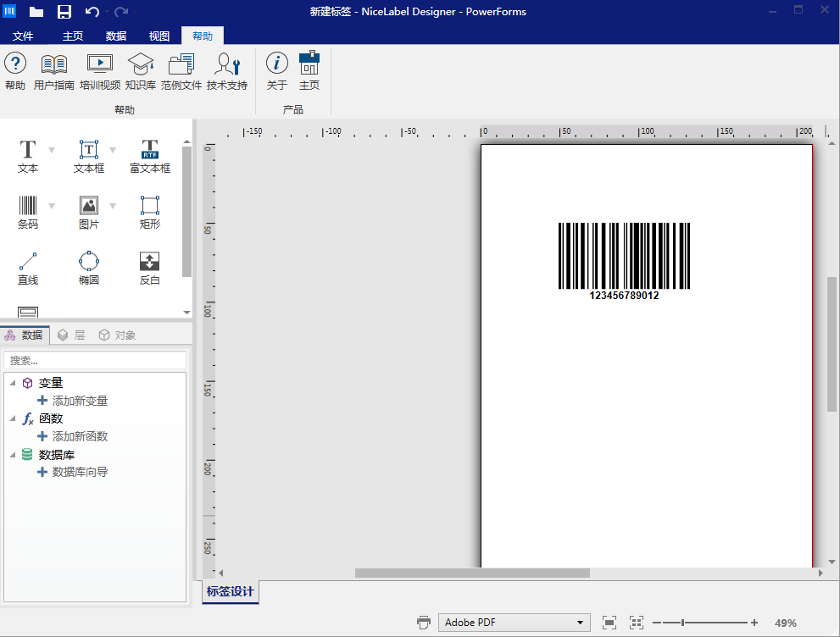
Task: Click the zoom in plus button
Action: click(754, 623)
